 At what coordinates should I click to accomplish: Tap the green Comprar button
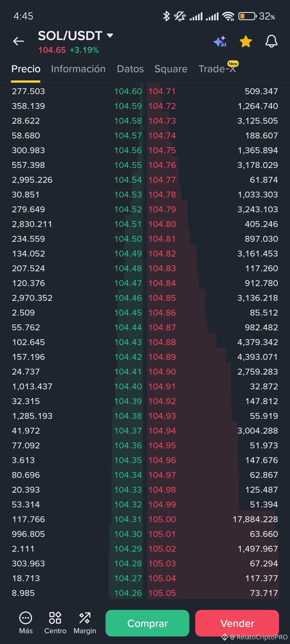tap(147, 623)
